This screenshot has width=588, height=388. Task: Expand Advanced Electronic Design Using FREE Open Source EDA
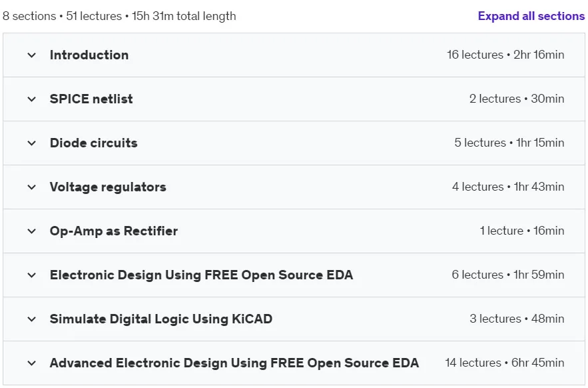234,363
